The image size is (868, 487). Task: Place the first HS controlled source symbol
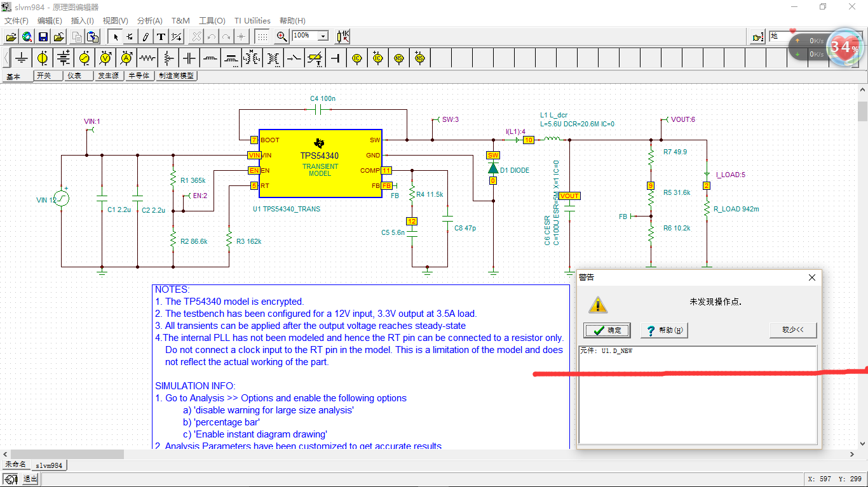coord(399,58)
